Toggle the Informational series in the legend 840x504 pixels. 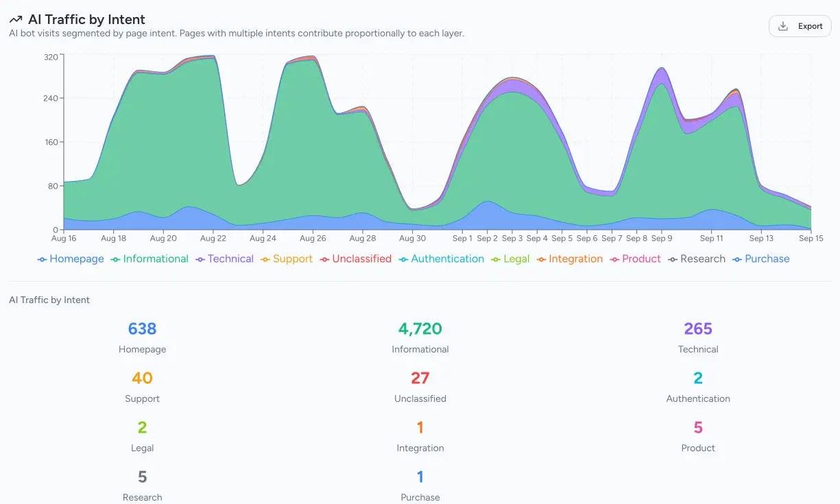[x=155, y=259]
